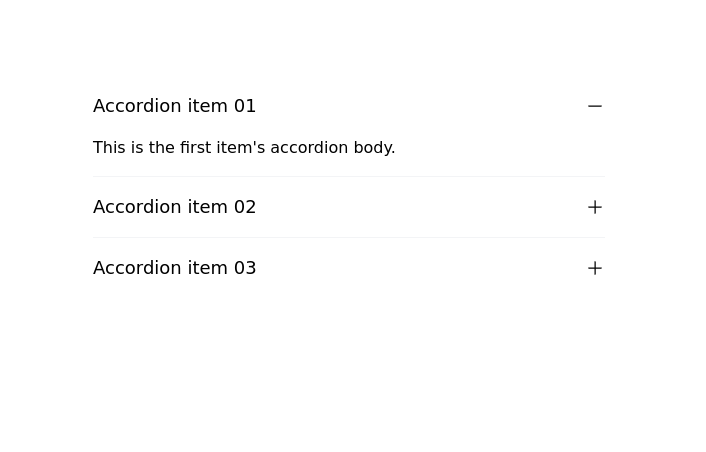This screenshot has width=706, height=452.
Task: Select the "Accordion item 02" heading text
Action: [175, 207]
